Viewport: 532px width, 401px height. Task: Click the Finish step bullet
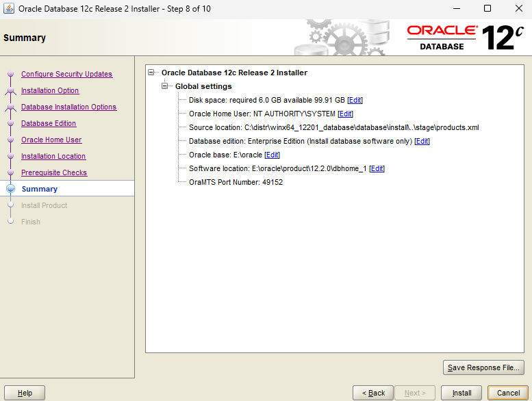tap(11, 221)
